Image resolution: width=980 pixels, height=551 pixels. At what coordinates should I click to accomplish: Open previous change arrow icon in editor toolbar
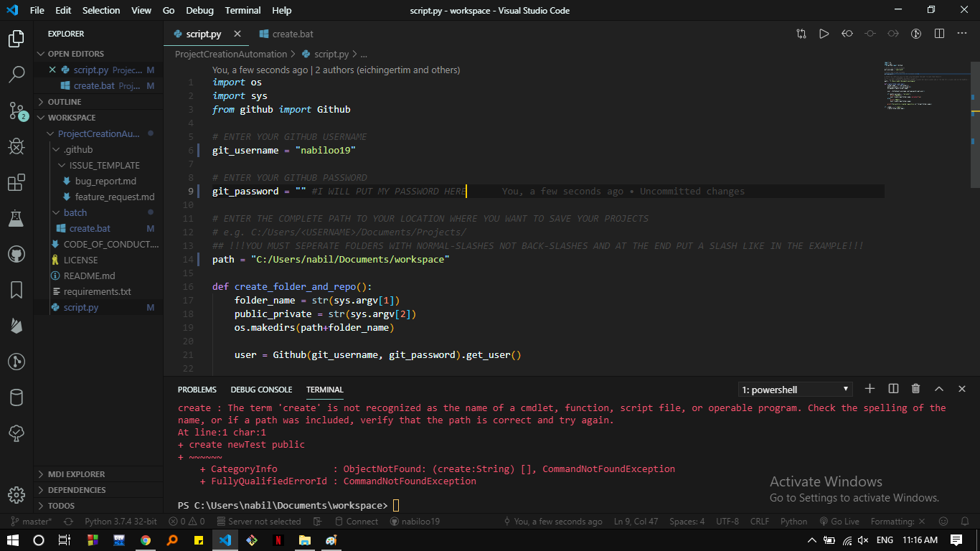pyautogui.click(x=847, y=34)
